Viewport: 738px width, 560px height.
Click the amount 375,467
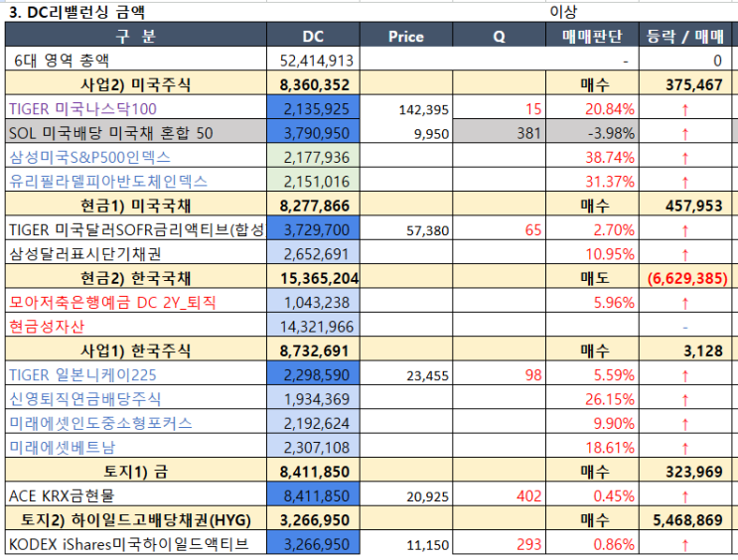[x=685, y=84]
